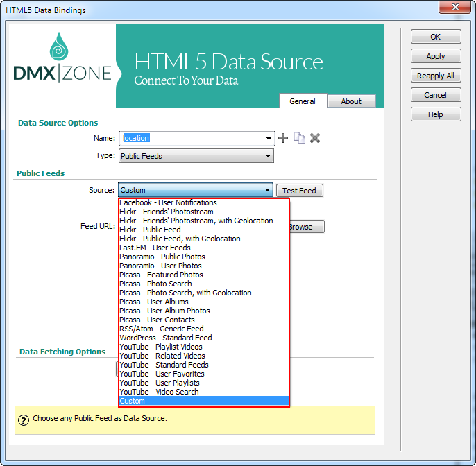Choose Picasa - User Album Photos
Screen dimensions: 476x466
[x=204, y=311]
